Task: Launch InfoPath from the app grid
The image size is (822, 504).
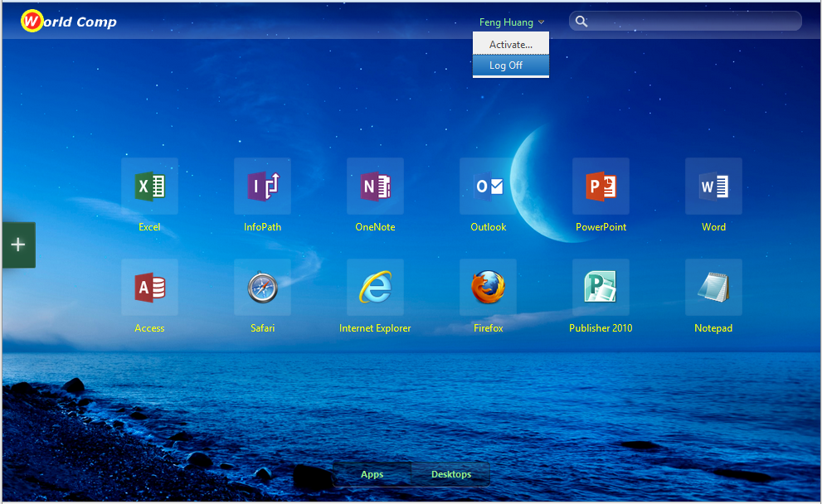Action: tap(262, 187)
